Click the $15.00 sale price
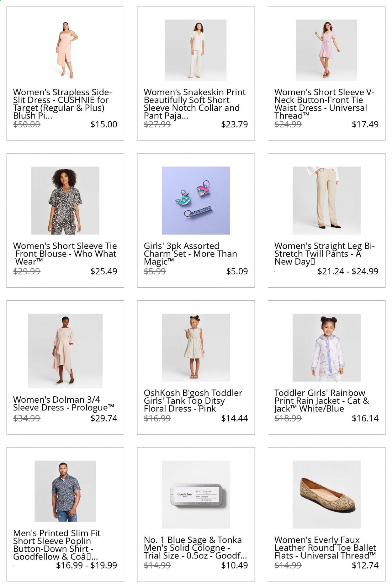Screen dimensions: 392x588 click(104, 124)
